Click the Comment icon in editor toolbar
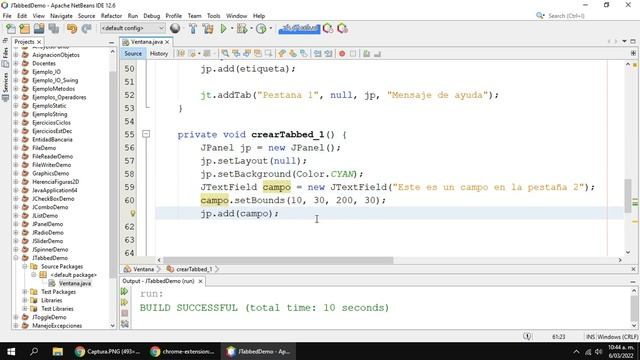640x360 pixels. point(367,53)
